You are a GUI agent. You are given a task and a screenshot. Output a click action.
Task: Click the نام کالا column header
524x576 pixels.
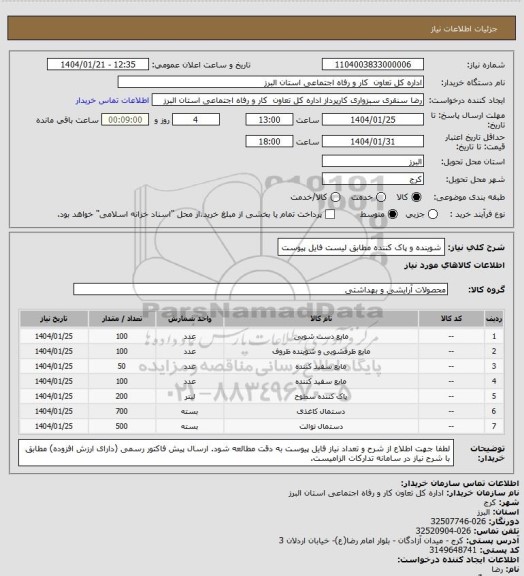point(321,319)
